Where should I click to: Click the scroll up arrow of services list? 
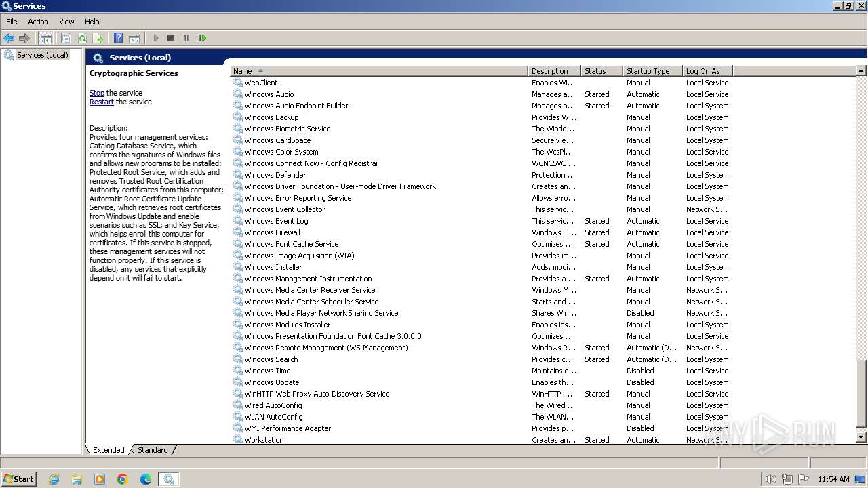pos(861,71)
